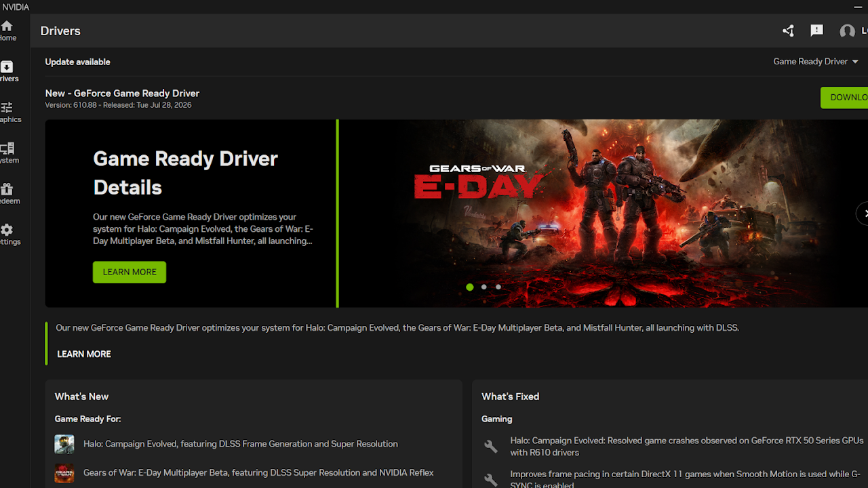Select first carousel indicator dot
Screen dimensions: 868x488
click(469, 287)
